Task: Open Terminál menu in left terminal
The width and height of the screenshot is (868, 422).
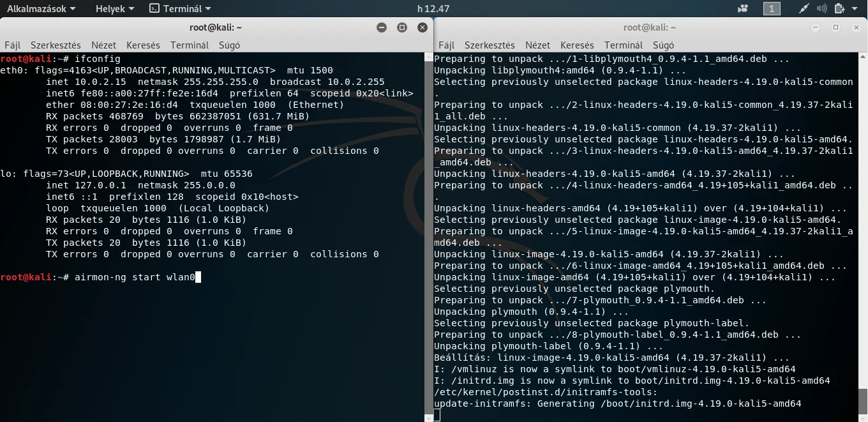Action: tap(190, 45)
